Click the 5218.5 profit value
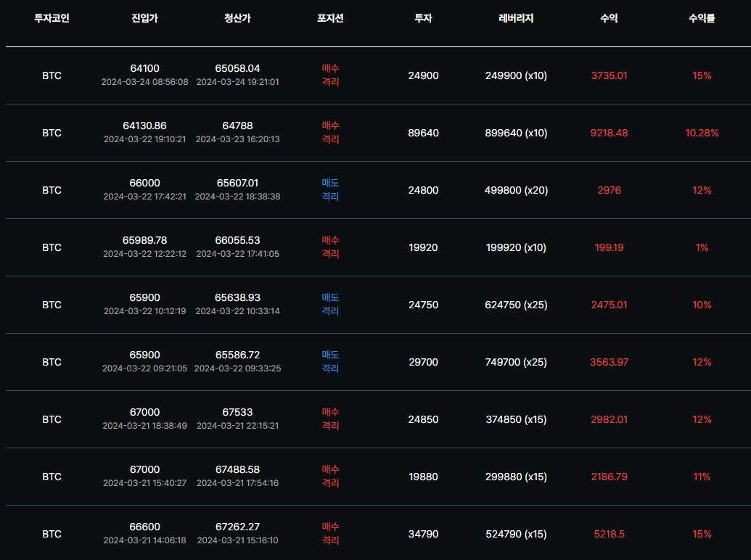The height and width of the screenshot is (560, 751). click(609, 534)
